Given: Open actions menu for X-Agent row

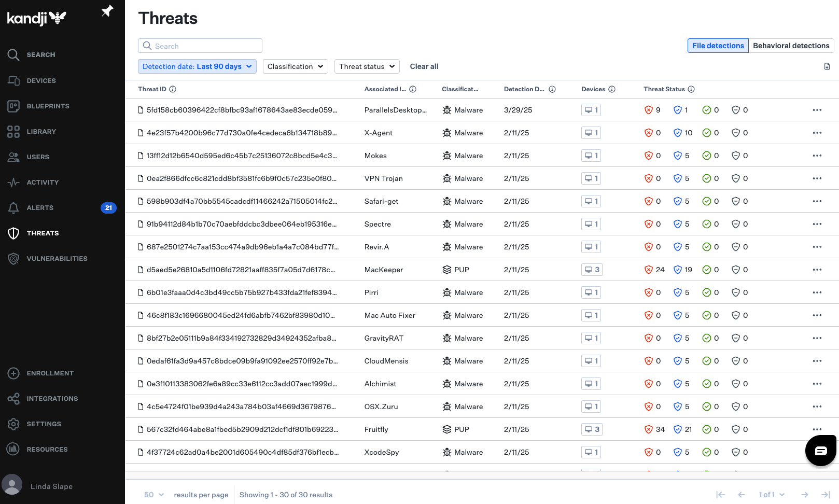Looking at the screenshot, I should pos(817,133).
